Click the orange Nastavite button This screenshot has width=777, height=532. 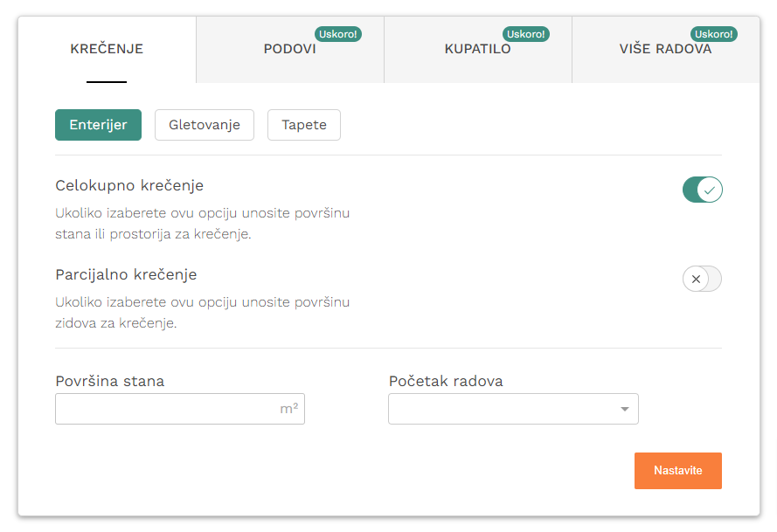[678, 471]
